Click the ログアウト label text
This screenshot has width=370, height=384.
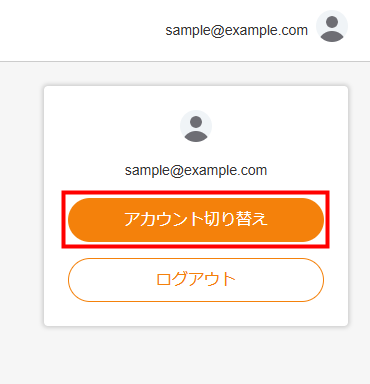196,279
